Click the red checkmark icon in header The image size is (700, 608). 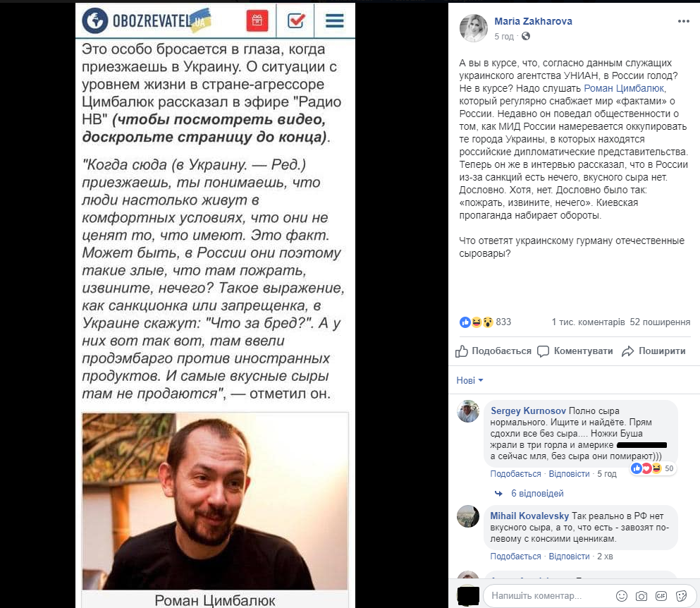click(296, 20)
